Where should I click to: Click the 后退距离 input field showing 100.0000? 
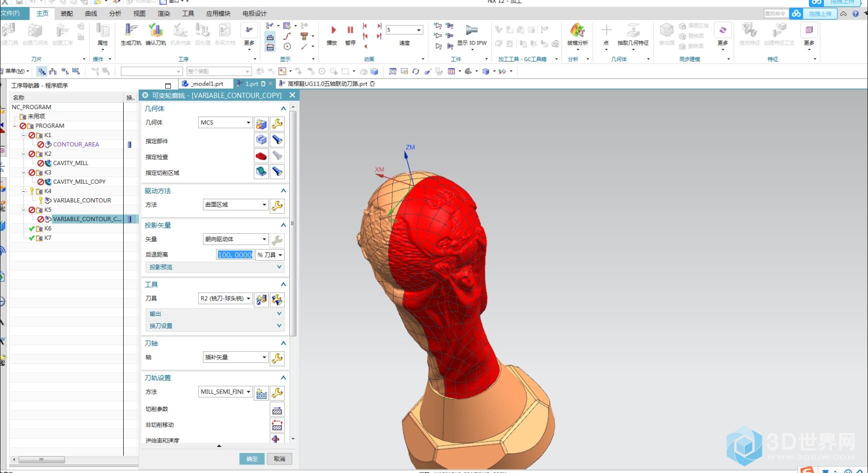coord(235,255)
